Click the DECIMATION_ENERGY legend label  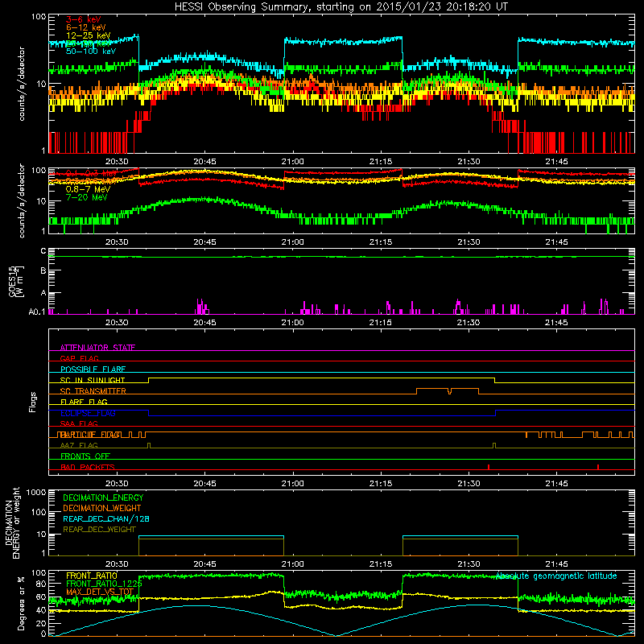(x=103, y=497)
